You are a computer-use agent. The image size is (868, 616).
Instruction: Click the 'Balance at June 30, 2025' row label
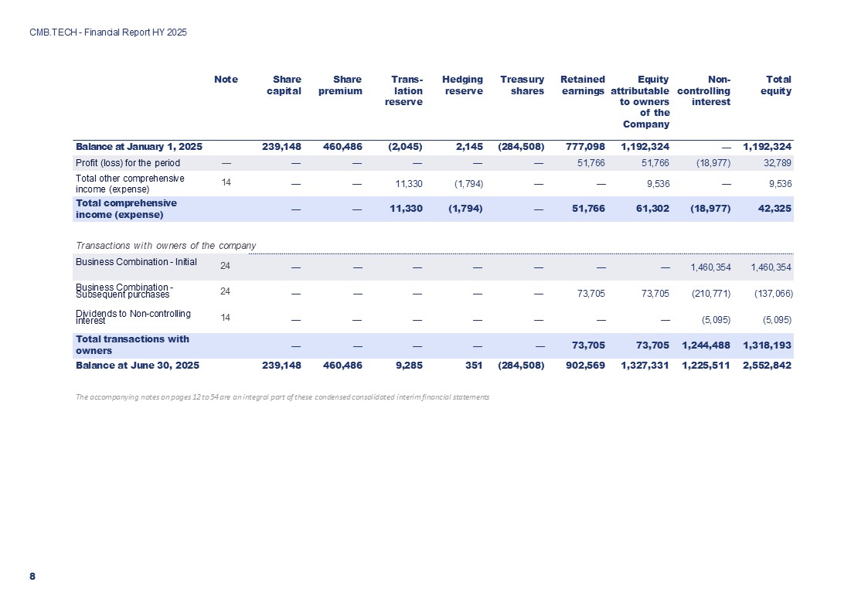[132, 366]
